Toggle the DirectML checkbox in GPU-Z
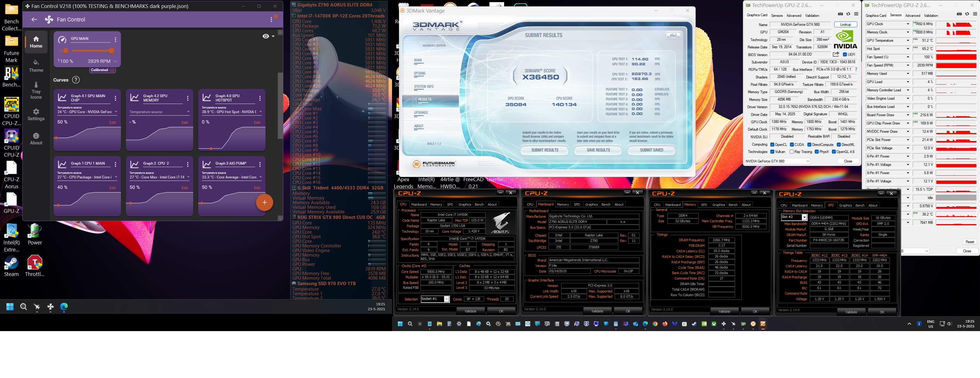 point(839,145)
